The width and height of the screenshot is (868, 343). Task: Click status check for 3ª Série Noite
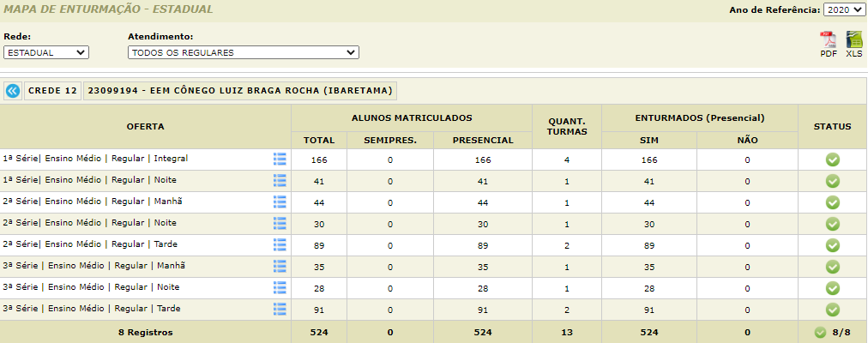tap(833, 288)
